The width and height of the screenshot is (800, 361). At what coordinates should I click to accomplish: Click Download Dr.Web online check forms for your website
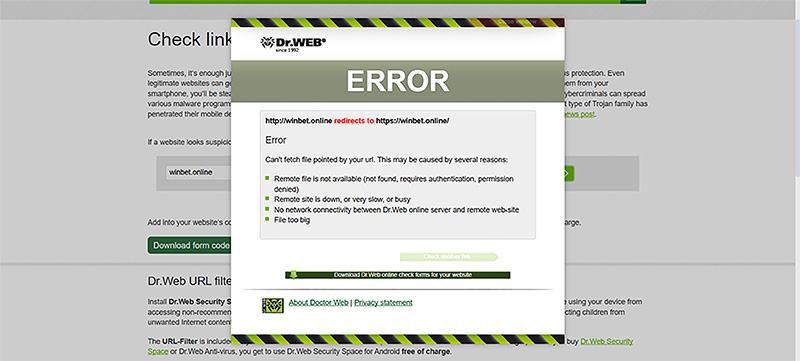tap(398, 275)
